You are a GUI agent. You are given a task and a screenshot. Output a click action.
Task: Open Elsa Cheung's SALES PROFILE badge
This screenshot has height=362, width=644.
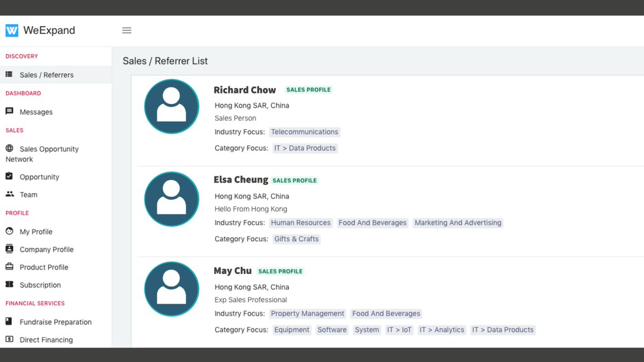[295, 180]
